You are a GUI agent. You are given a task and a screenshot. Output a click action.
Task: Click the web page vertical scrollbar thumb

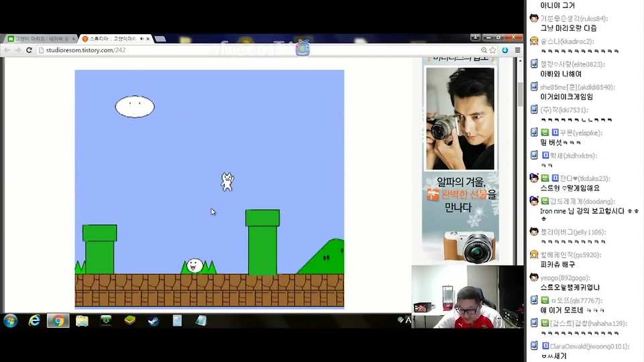point(520,95)
